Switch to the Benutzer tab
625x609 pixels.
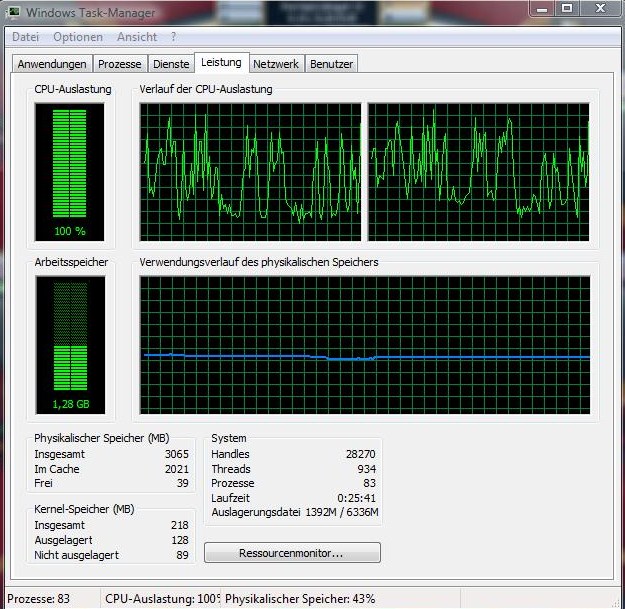click(x=331, y=64)
